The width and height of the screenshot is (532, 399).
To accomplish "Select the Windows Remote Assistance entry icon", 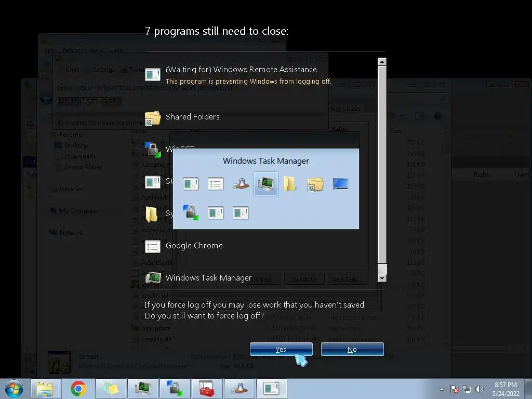I will [152, 74].
